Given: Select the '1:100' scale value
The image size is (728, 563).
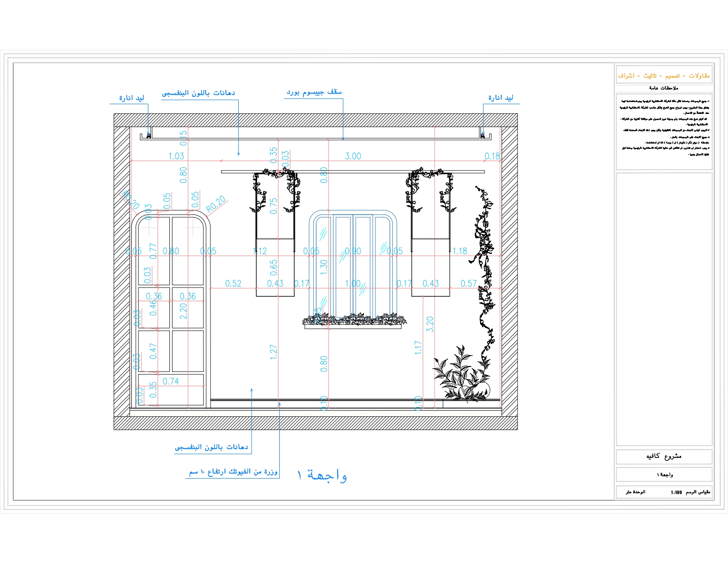Looking at the screenshot, I should pyautogui.click(x=676, y=492).
